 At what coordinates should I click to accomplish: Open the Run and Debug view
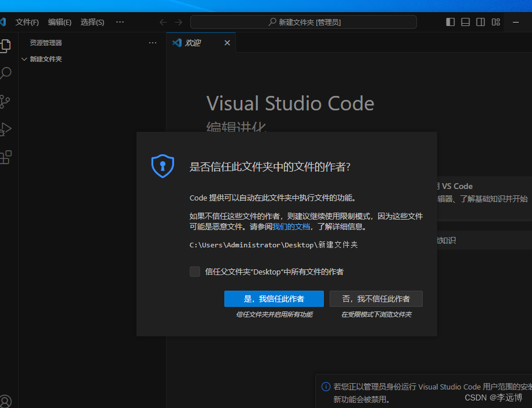pyautogui.click(x=7, y=129)
